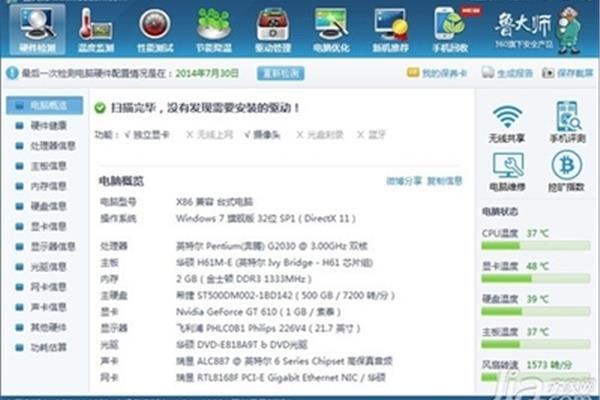Click the Pentium G2030 processor value
Viewport: 600px width, 400px height.
click(272, 246)
